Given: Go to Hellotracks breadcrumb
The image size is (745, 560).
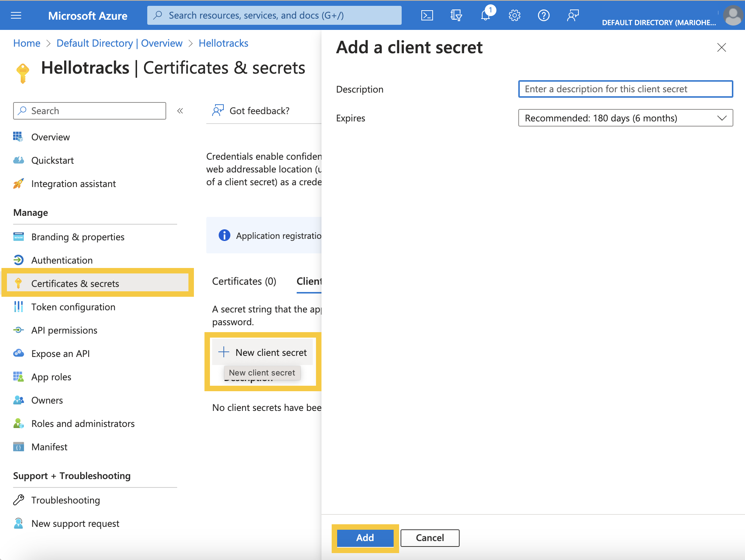Looking at the screenshot, I should point(223,43).
